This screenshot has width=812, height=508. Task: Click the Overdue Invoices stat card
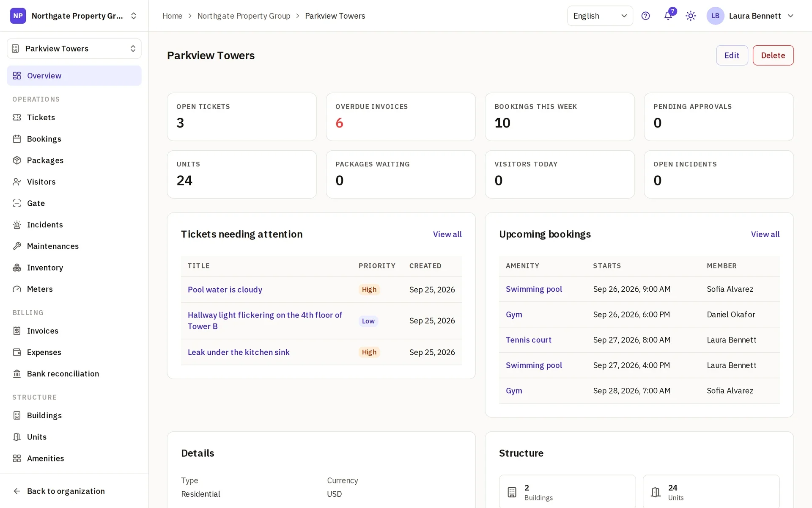[x=401, y=117]
